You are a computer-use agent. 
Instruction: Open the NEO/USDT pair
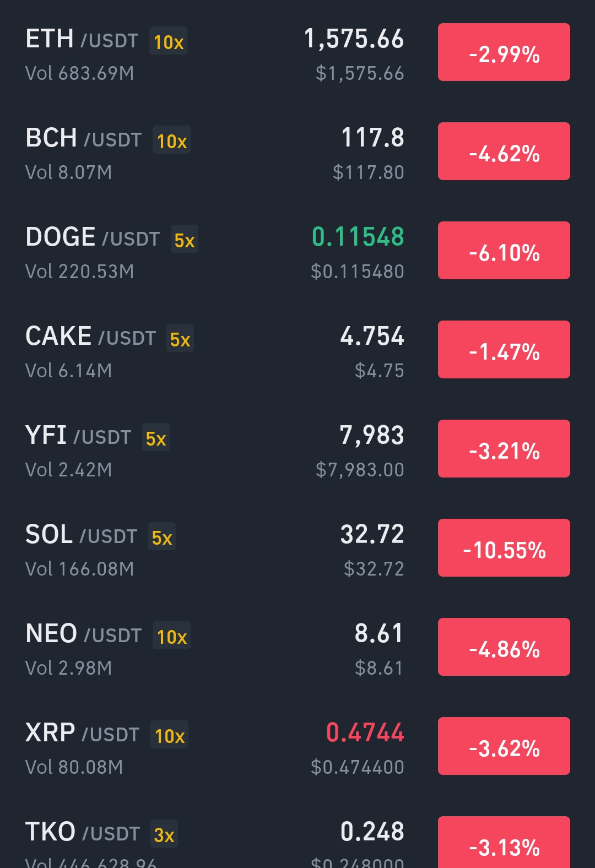pos(297,648)
